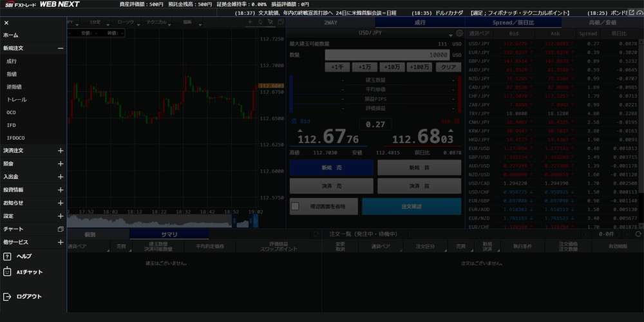Image resolution: width=644 pixels, height=322 pixels.
Task: Click the chart range navigator play arrow
Action: [x=256, y=221]
